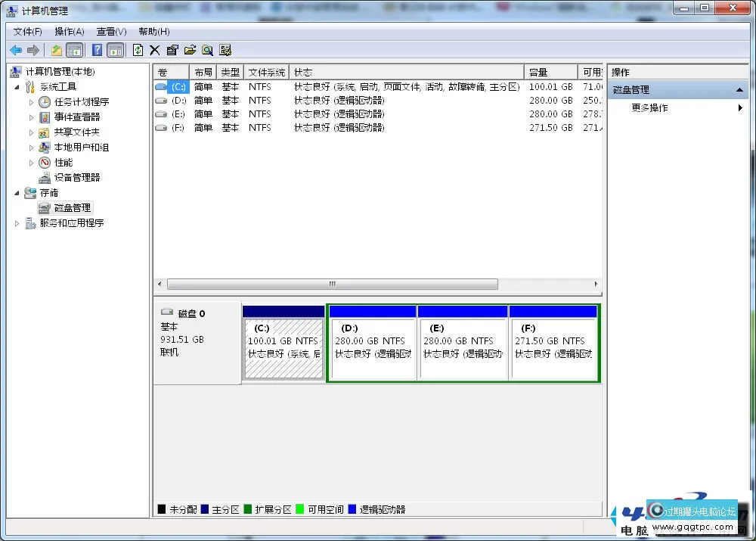Toggle the Show/Hide Action Pane icon
The width and height of the screenshot is (756, 541).
pyautogui.click(x=113, y=50)
